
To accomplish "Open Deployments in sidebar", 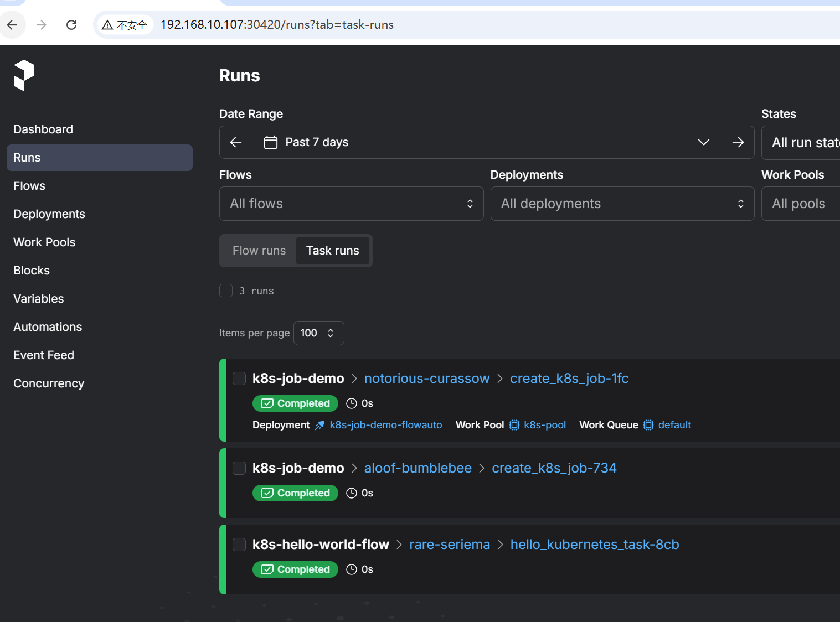I will 100,214.
